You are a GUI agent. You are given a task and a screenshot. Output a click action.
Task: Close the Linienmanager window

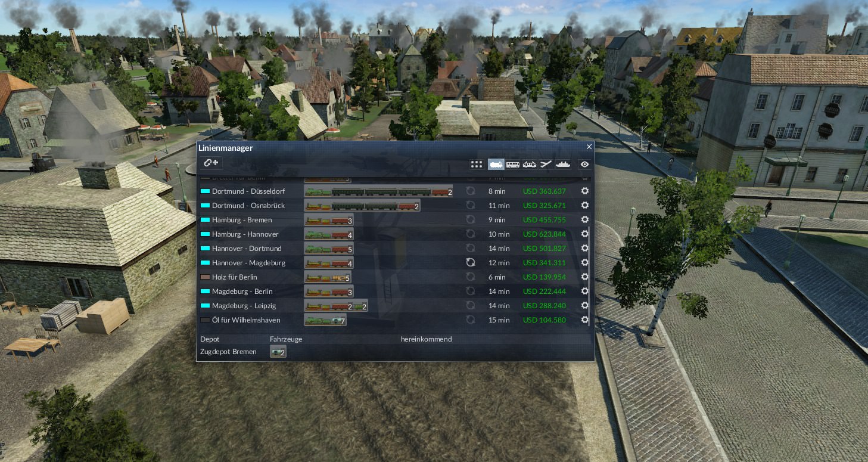[x=589, y=147]
